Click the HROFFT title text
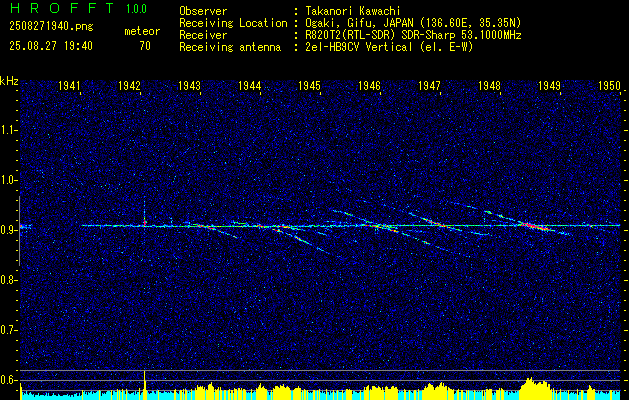The height and width of the screenshot is (400, 629). pos(61,8)
